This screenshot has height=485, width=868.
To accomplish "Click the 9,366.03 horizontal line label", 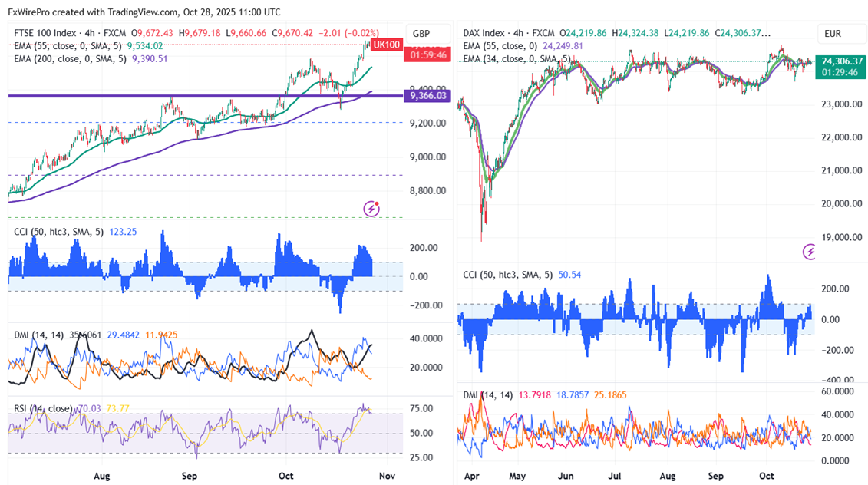I will pos(428,96).
